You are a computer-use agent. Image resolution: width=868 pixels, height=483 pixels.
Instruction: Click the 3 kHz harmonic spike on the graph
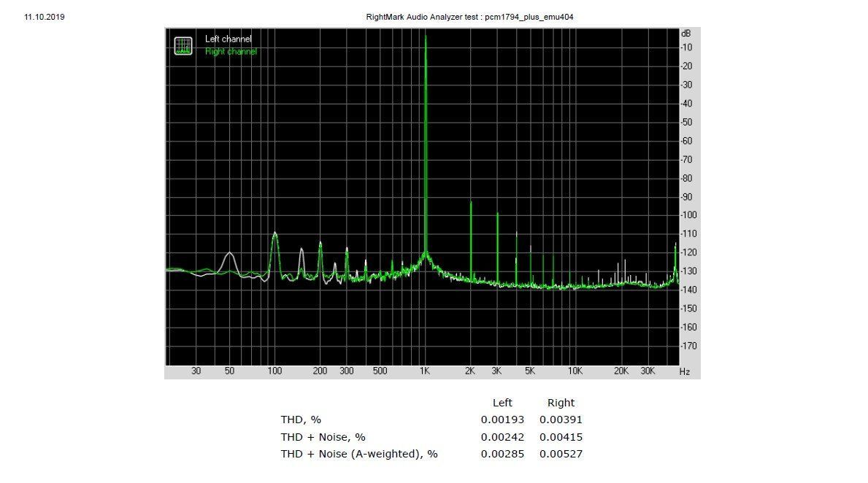pos(498,248)
